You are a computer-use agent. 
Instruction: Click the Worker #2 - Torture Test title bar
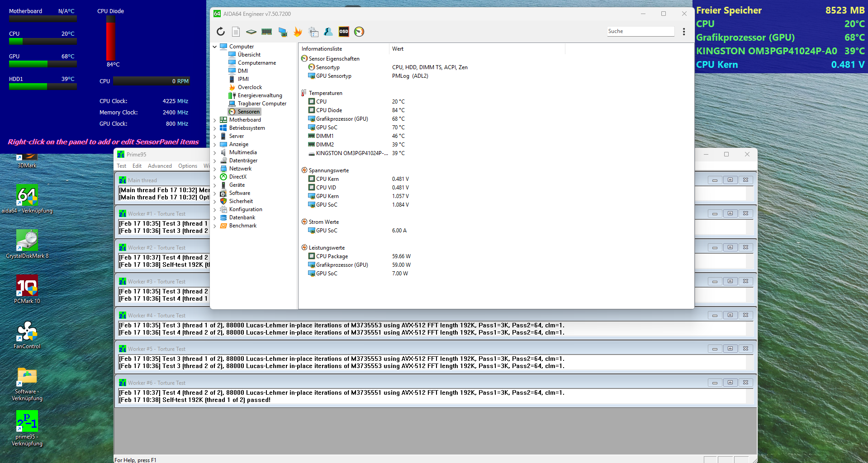tap(162, 248)
